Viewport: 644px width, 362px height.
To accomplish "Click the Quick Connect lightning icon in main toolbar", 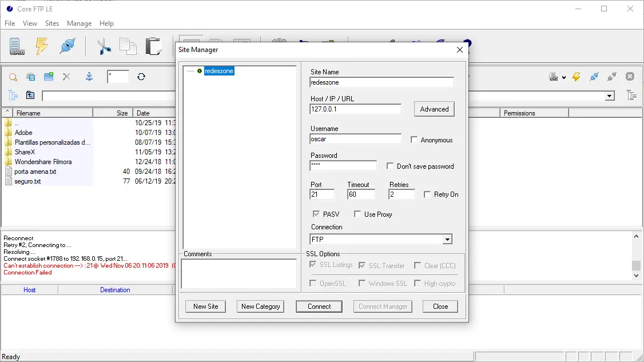I will 42,46.
